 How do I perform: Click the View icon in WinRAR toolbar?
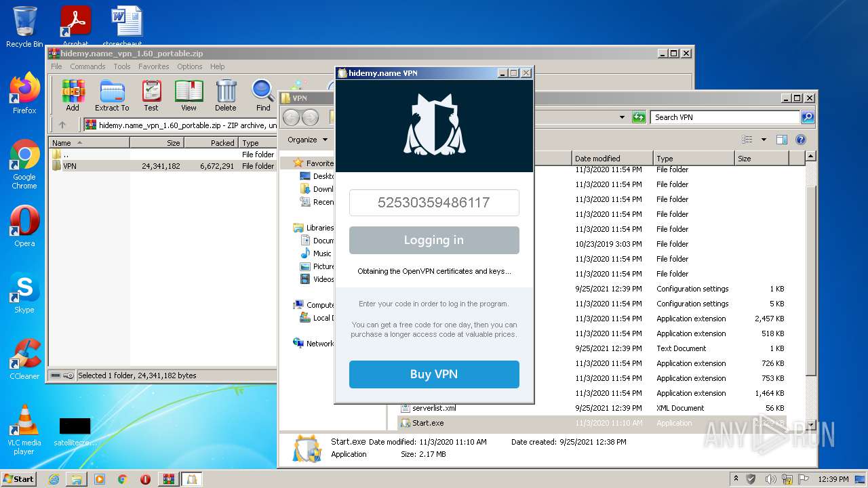(189, 95)
